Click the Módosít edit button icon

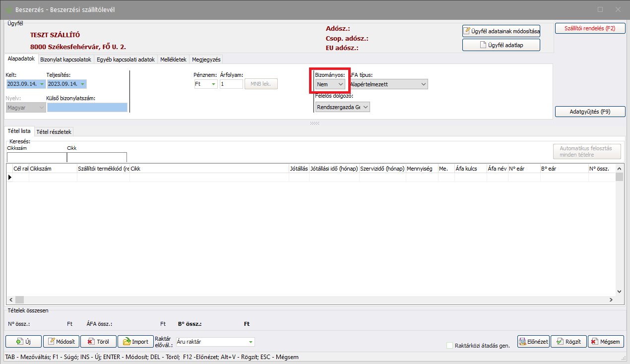pyautogui.click(x=51, y=342)
